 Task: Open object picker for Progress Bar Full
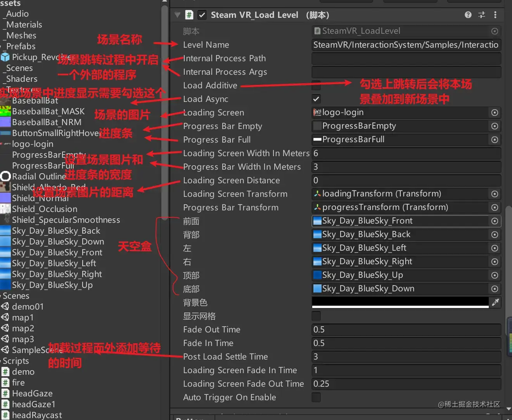pyautogui.click(x=495, y=139)
